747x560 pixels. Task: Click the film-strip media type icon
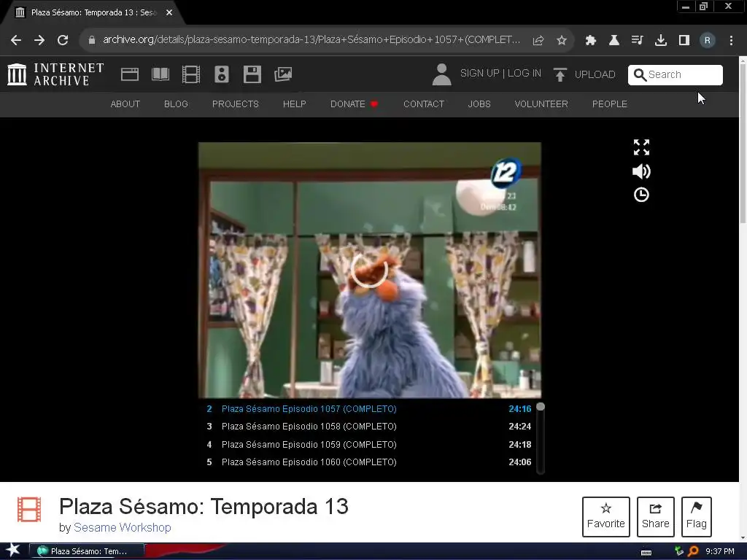29,509
